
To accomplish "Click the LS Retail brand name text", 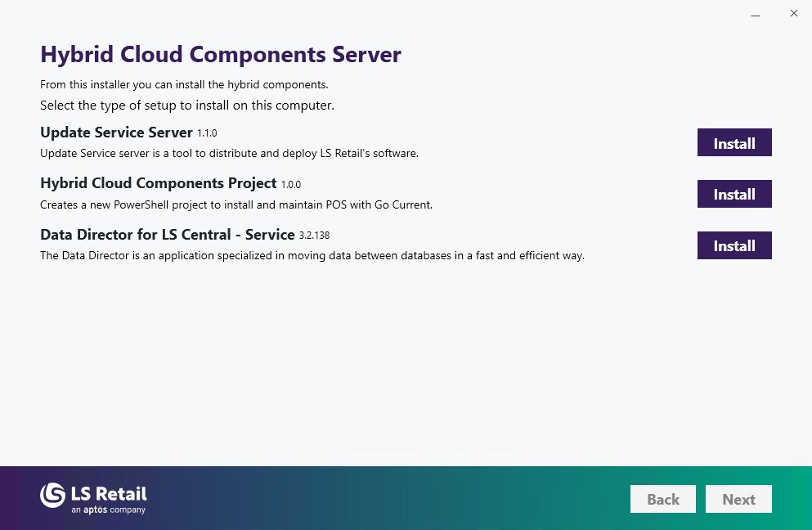I will [109, 493].
